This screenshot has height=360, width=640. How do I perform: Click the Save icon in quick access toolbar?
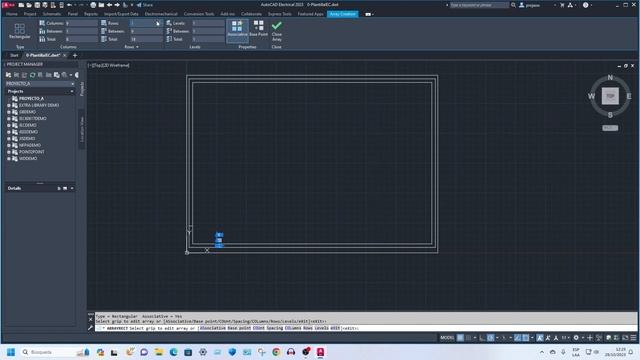coord(37,5)
